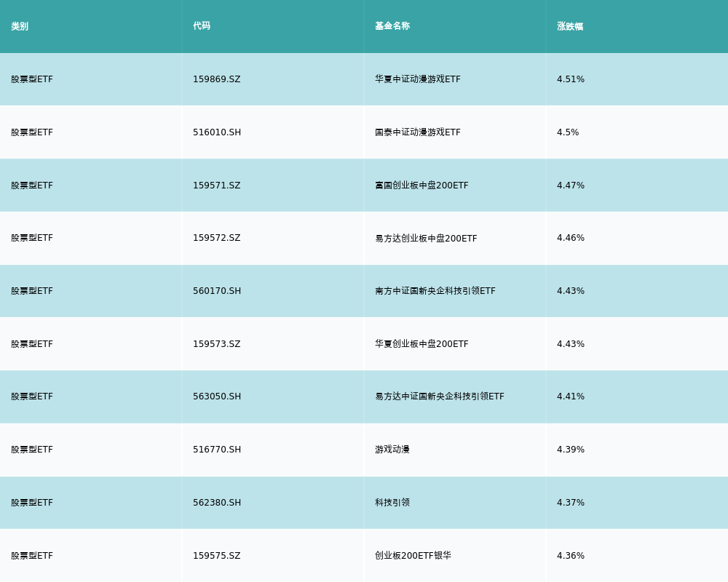Select fund name 创业板200ETF银华
This screenshot has height=582, width=728.
click(414, 556)
